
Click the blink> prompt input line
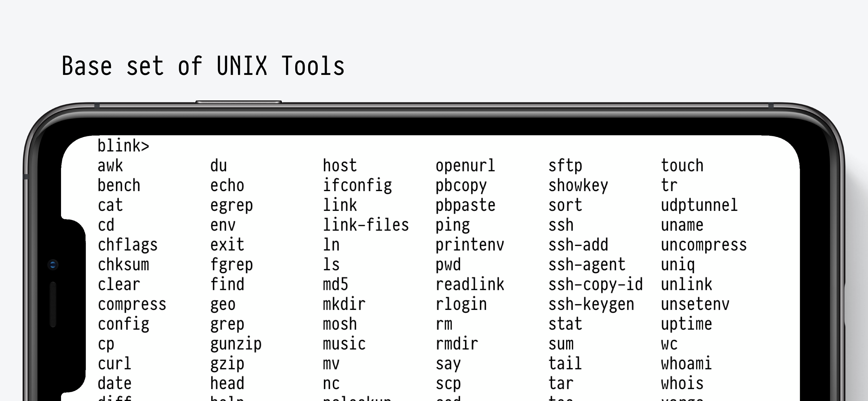click(x=123, y=145)
